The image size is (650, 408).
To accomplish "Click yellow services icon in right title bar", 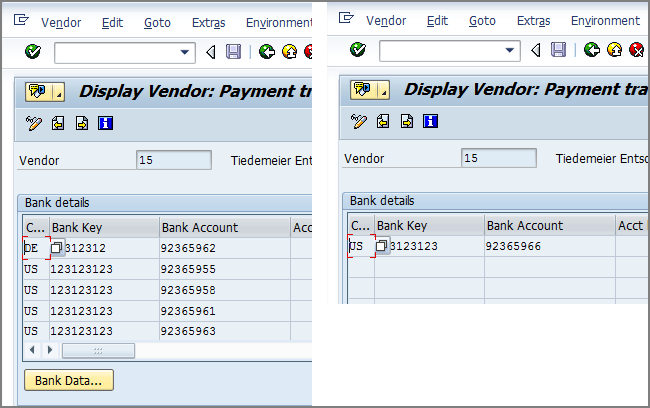I will coord(364,90).
